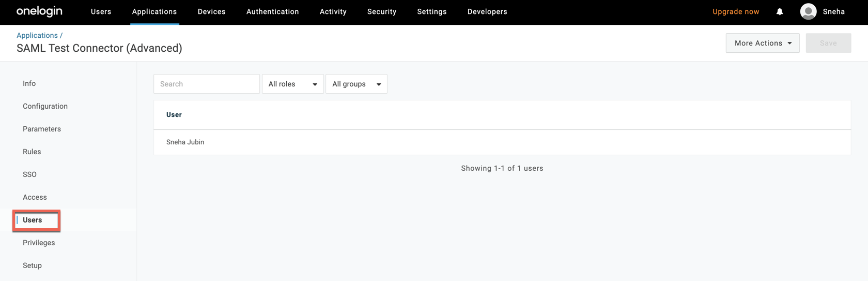Open the Security menu

point(382,11)
